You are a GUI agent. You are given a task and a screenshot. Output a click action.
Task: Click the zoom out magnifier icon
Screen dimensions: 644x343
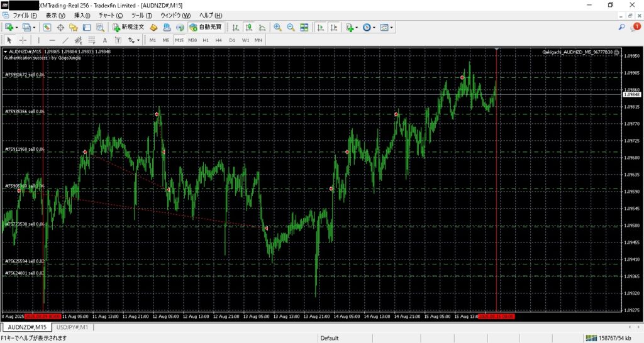(291, 28)
